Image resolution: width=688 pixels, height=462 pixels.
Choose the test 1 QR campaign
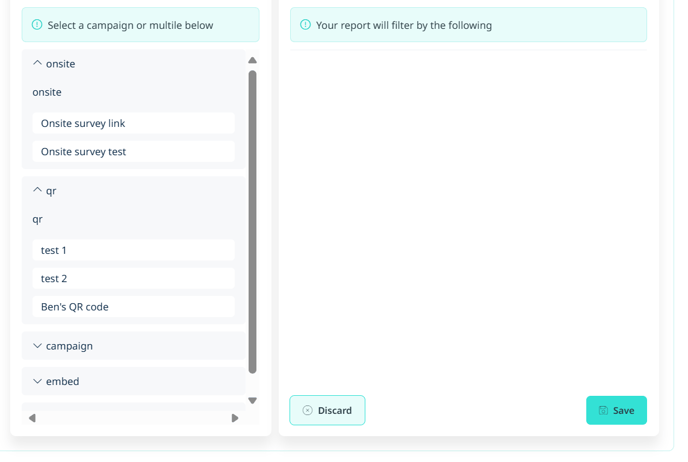click(x=133, y=250)
